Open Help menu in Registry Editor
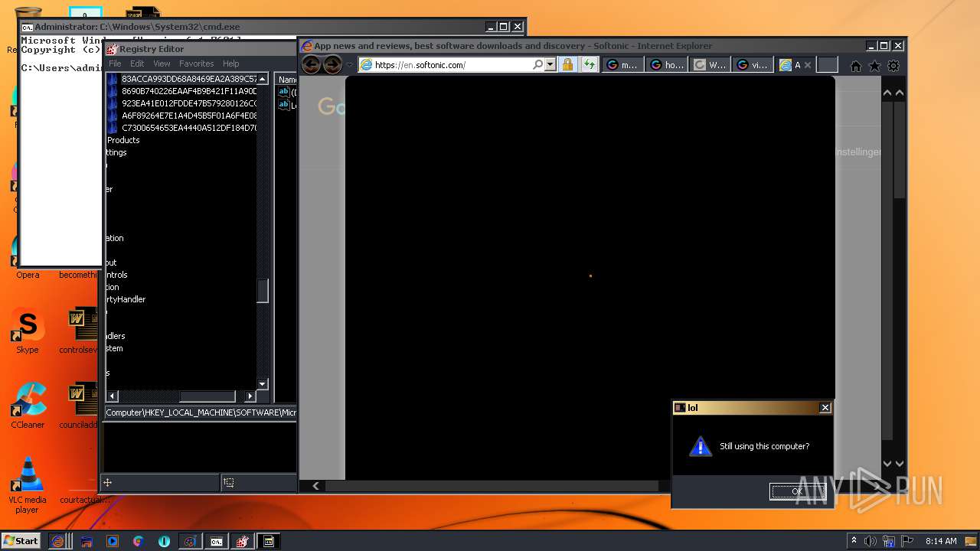The height and width of the screenshot is (551, 980). coord(230,64)
